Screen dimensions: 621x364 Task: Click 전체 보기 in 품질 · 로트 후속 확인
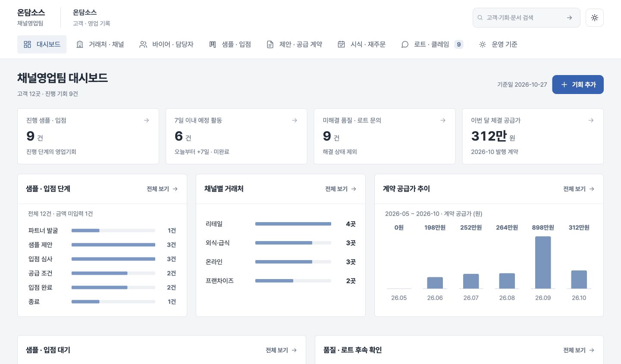579,350
